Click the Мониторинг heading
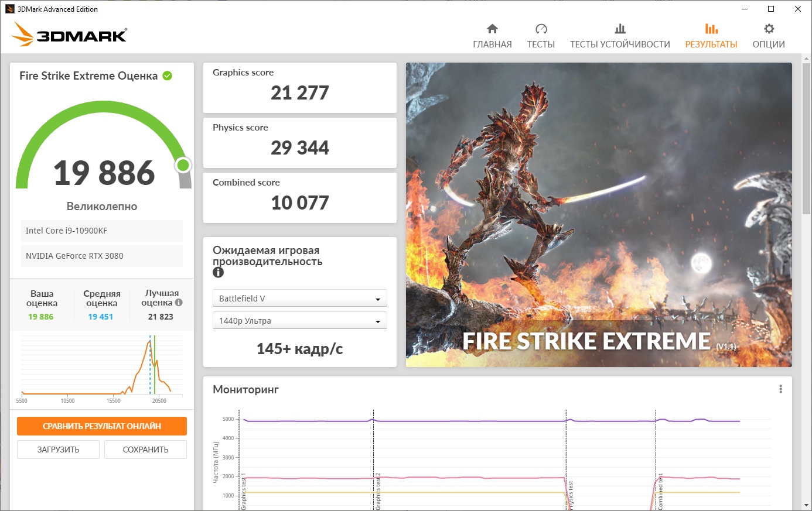The image size is (812, 511). 245,390
